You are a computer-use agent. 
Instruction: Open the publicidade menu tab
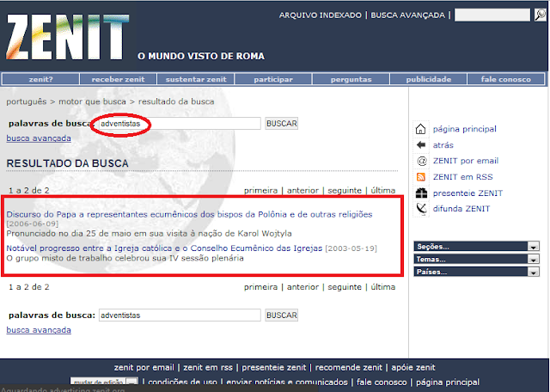(428, 79)
